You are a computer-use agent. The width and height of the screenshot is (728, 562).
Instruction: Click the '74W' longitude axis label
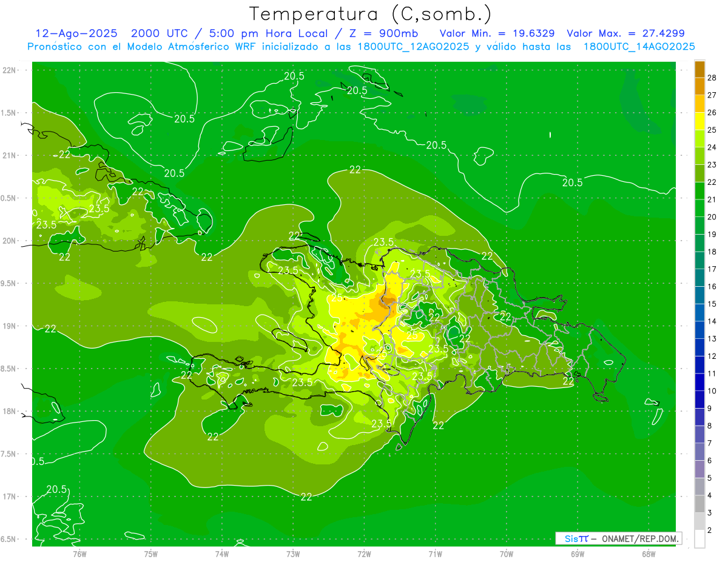[x=221, y=554]
